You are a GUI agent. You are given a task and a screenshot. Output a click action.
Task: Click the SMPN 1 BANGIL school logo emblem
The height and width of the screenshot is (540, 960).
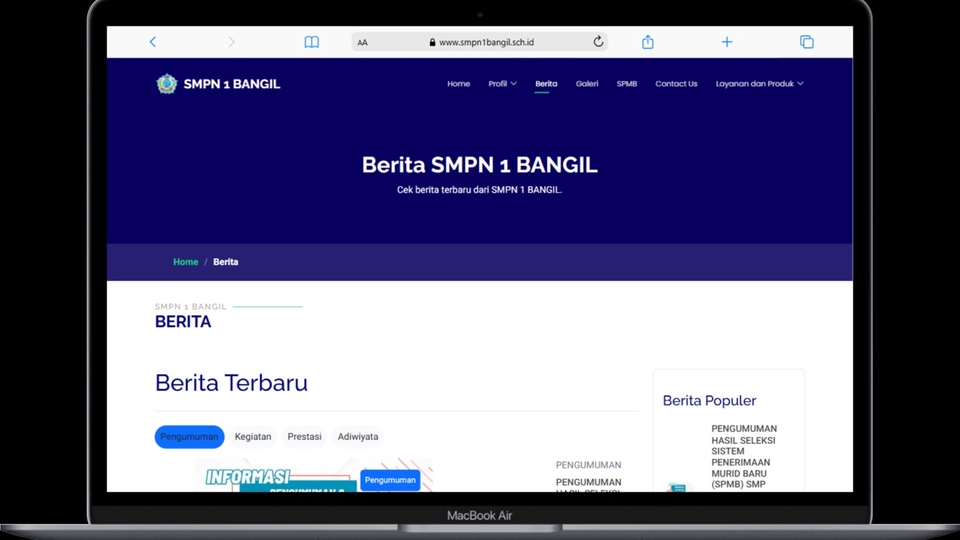pos(167,84)
